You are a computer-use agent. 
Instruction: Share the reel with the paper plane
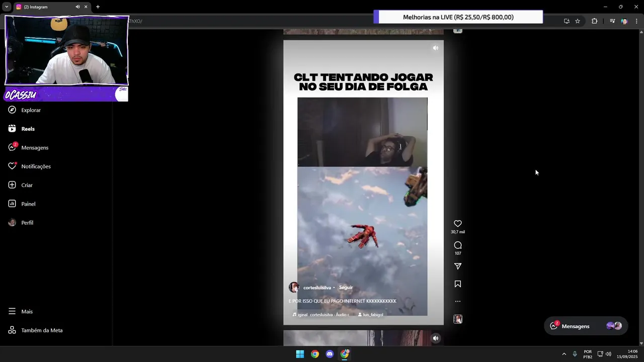[x=458, y=266]
